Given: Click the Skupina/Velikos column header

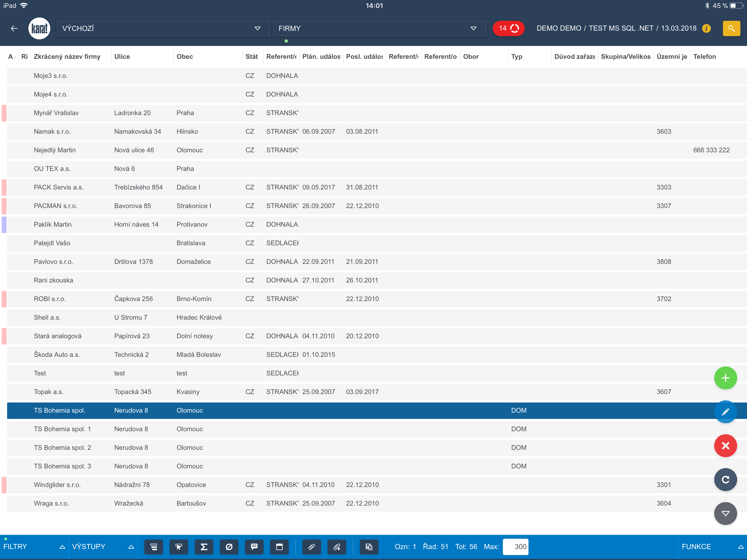Looking at the screenshot, I should point(625,56).
